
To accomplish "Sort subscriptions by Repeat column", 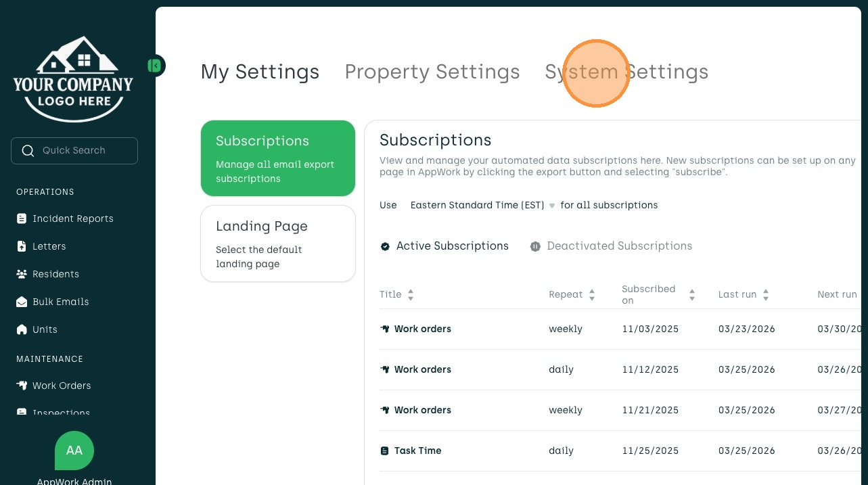I will pos(591,295).
